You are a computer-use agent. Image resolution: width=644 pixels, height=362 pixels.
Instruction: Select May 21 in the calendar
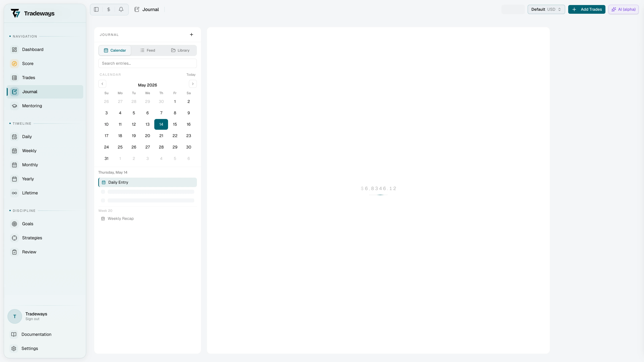pos(161,136)
